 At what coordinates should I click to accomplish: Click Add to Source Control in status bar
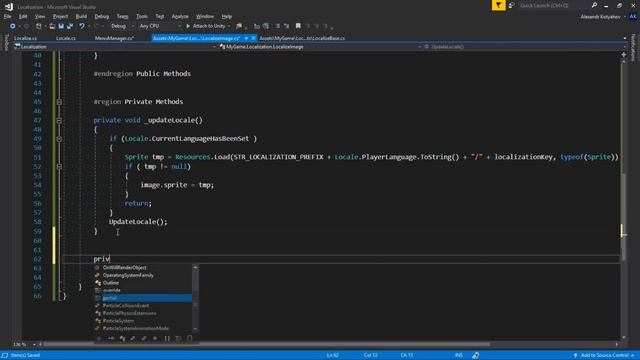604,356
